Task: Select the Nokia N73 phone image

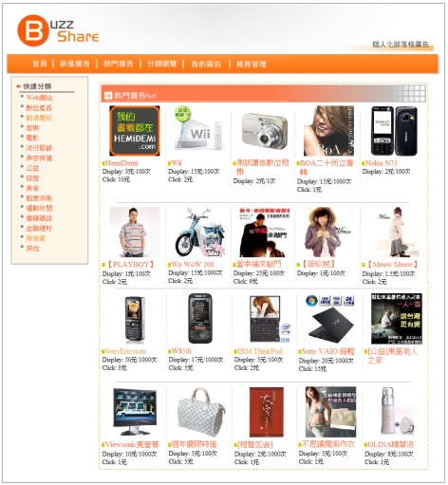Action: 394,131
